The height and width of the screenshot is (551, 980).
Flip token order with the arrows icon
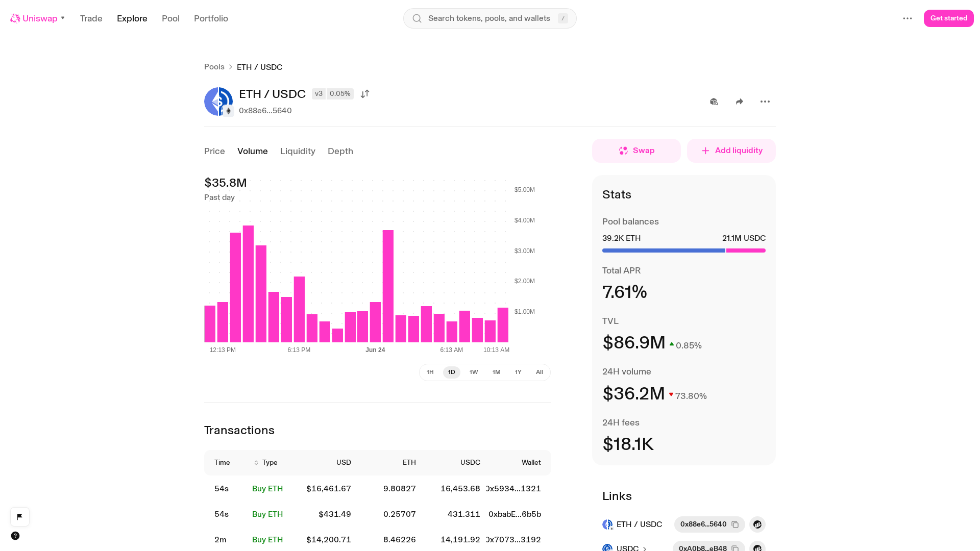(x=365, y=94)
